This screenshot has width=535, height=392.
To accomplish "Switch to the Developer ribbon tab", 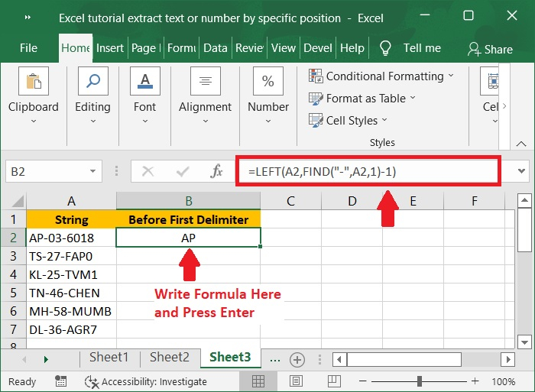I will point(318,48).
